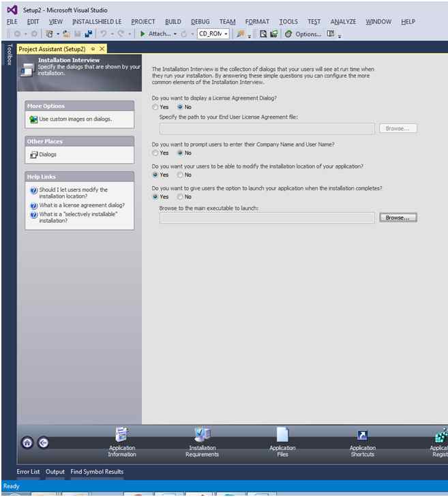Select Yes for License Agreement Dialog
This screenshot has height=497, width=448.
[155, 107]
